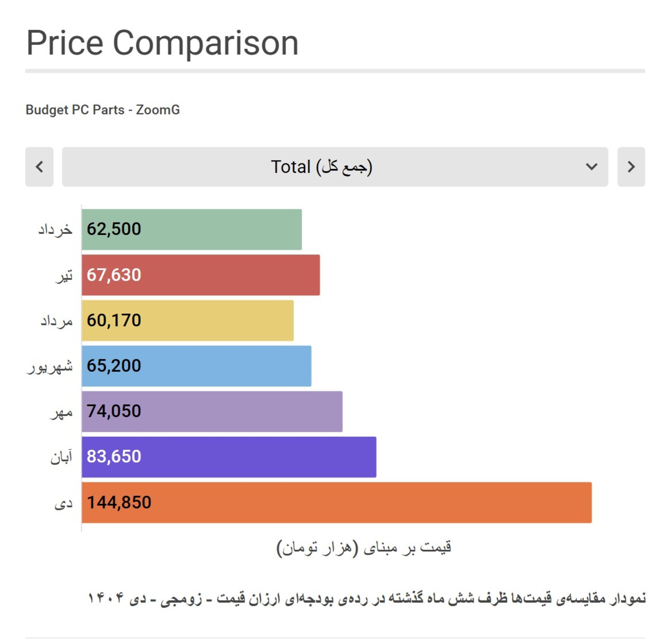Click the Price Comparison heading

click(163, 43)
